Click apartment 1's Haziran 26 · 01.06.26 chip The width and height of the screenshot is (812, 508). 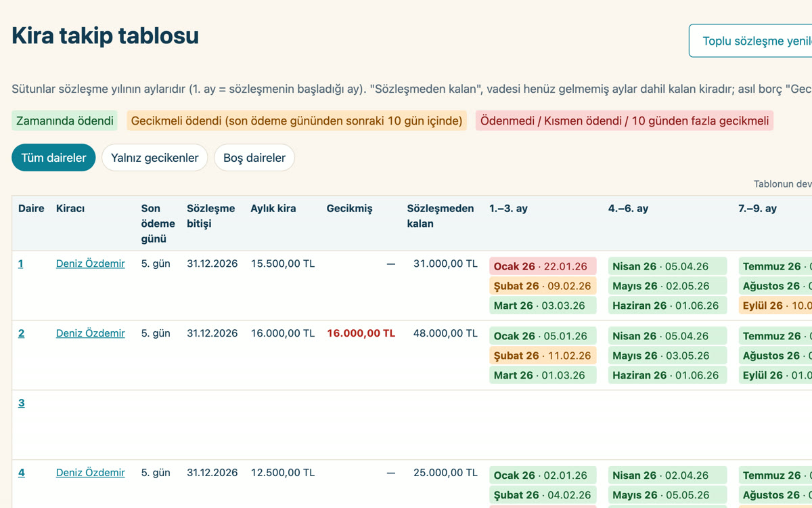coord(667,305)
